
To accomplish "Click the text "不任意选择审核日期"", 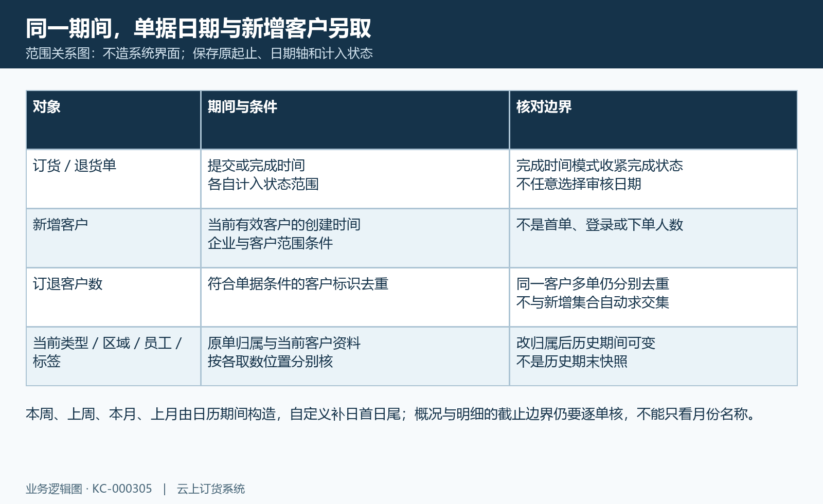I will pyautogui.click(x=579, y=184).
